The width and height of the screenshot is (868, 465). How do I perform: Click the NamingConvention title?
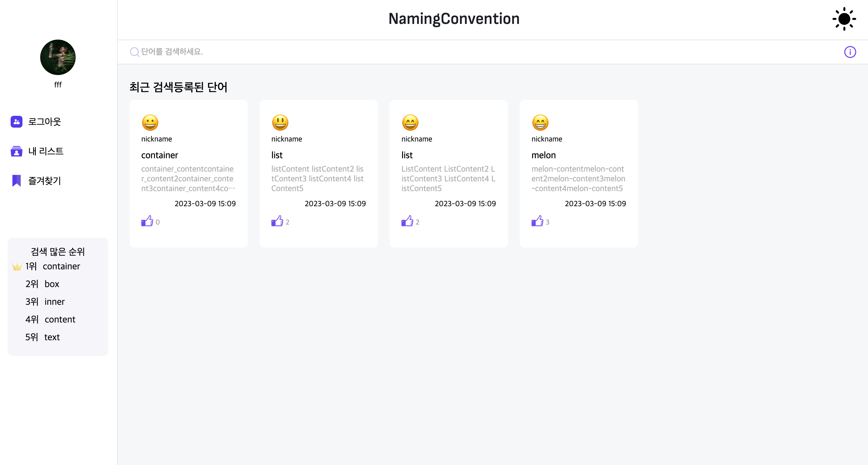[x=454, y=19]
